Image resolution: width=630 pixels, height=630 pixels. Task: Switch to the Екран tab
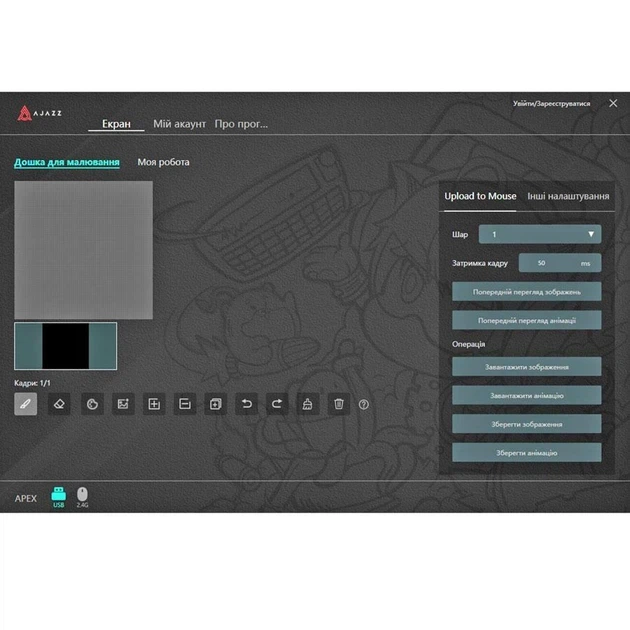click(x=116, y=124)
